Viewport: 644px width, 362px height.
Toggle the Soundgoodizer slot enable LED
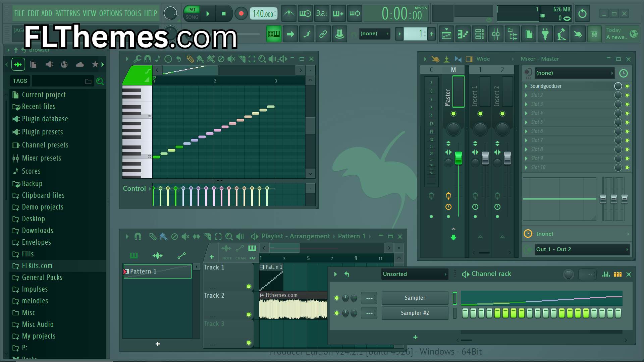[x=627, y=86]
